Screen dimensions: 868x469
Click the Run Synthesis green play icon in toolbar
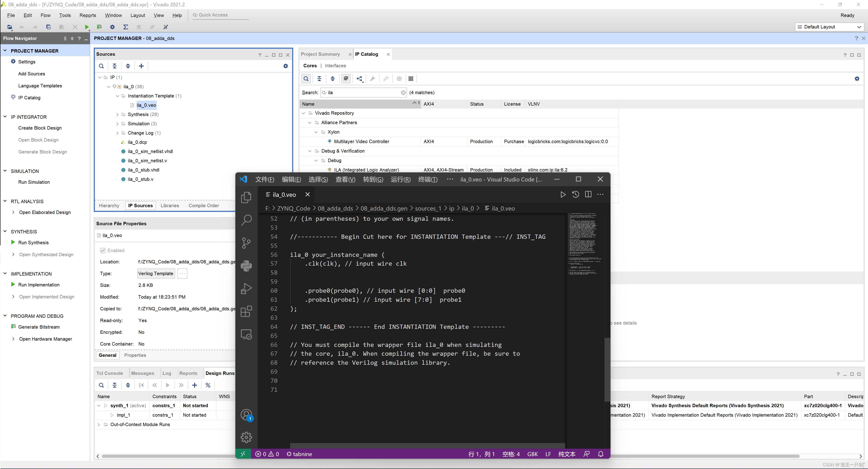point(87,27)
